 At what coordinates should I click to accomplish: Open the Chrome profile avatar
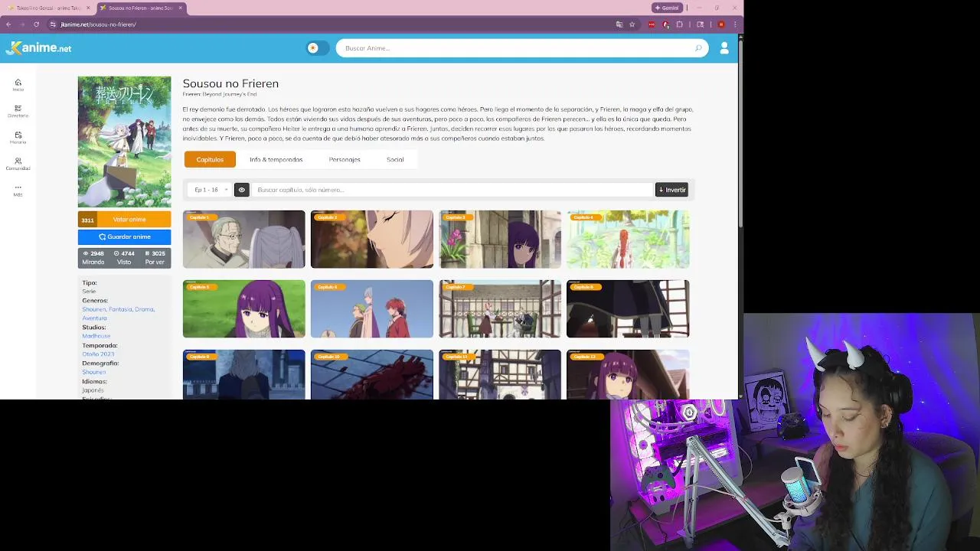(x=720, y=24)
